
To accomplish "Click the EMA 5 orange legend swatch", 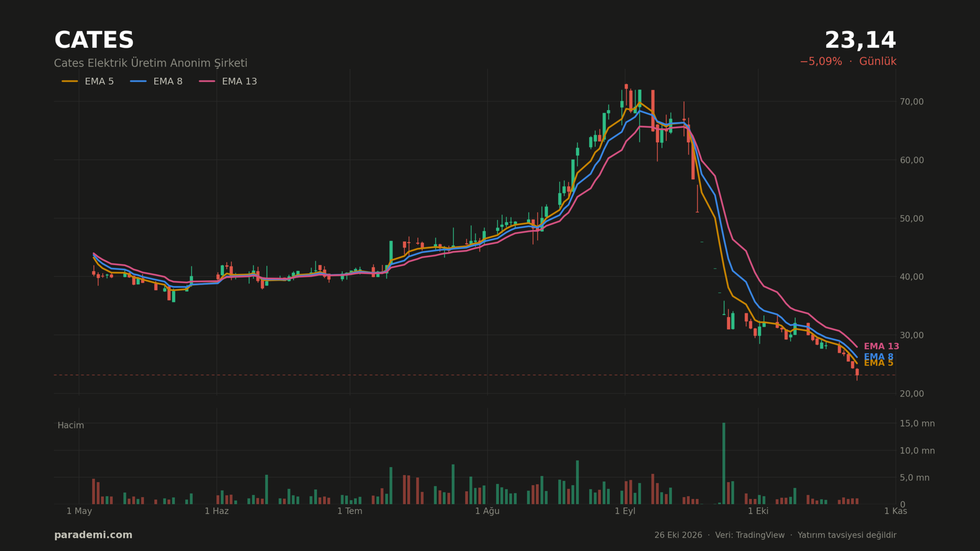I will (70, 81).
